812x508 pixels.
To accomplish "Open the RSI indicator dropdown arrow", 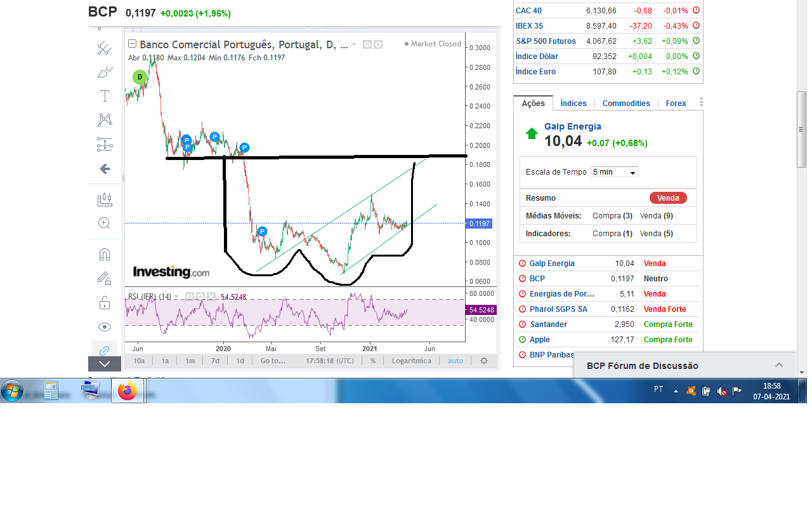I will [178, 297].
